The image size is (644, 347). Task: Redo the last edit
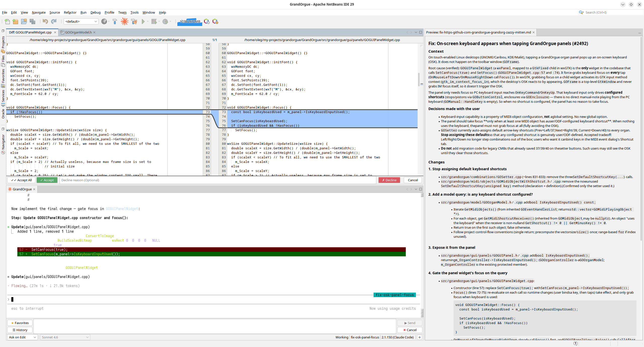click(x=54, y=22)
